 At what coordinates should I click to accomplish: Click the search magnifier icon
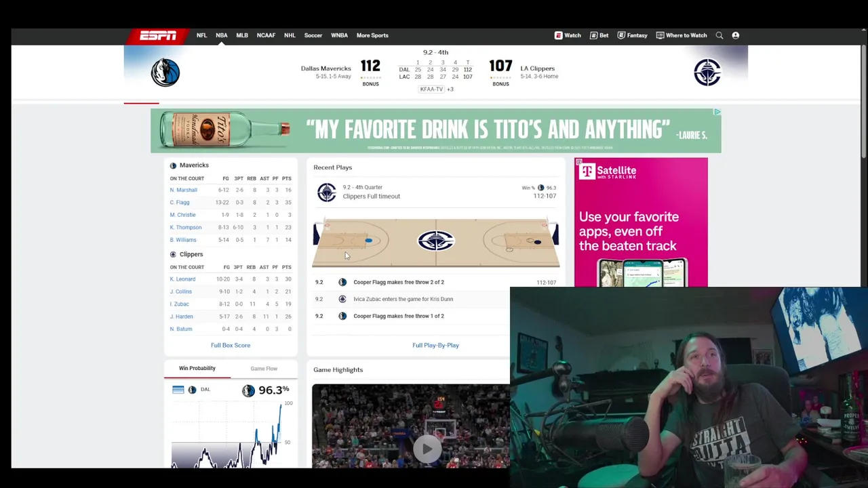click(x=719, y=35)
